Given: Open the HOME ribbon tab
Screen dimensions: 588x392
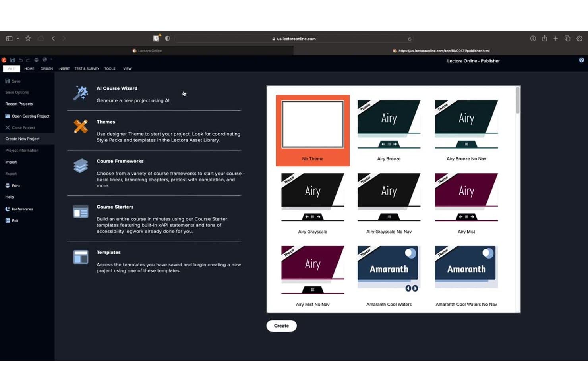Looking at the screenshot, I should pos(29,69).
